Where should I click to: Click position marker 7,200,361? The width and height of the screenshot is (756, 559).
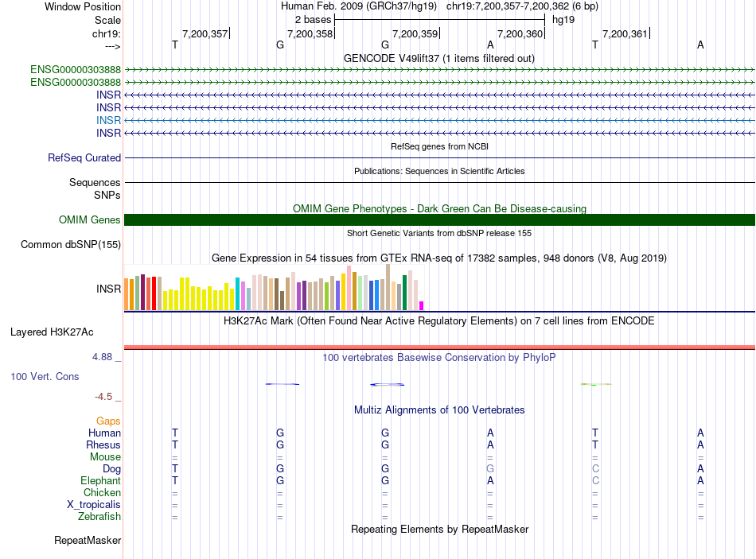click(625, 33)
